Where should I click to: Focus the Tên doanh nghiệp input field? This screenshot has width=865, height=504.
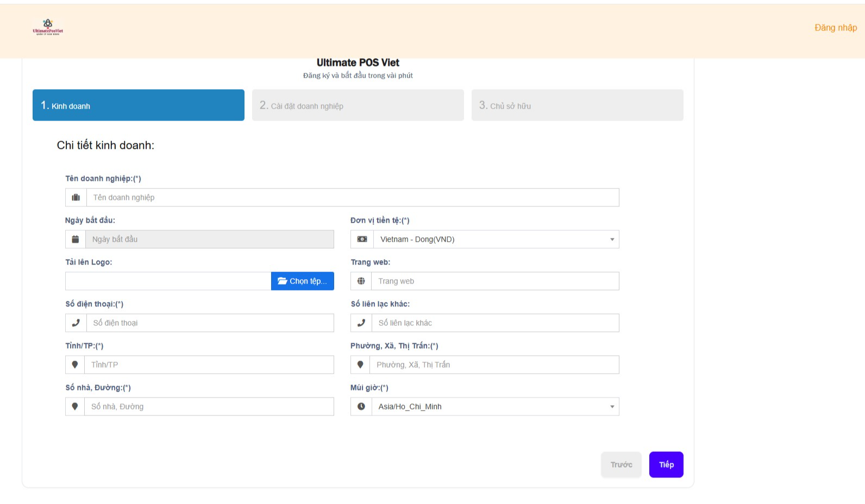(x=353, y=198)
